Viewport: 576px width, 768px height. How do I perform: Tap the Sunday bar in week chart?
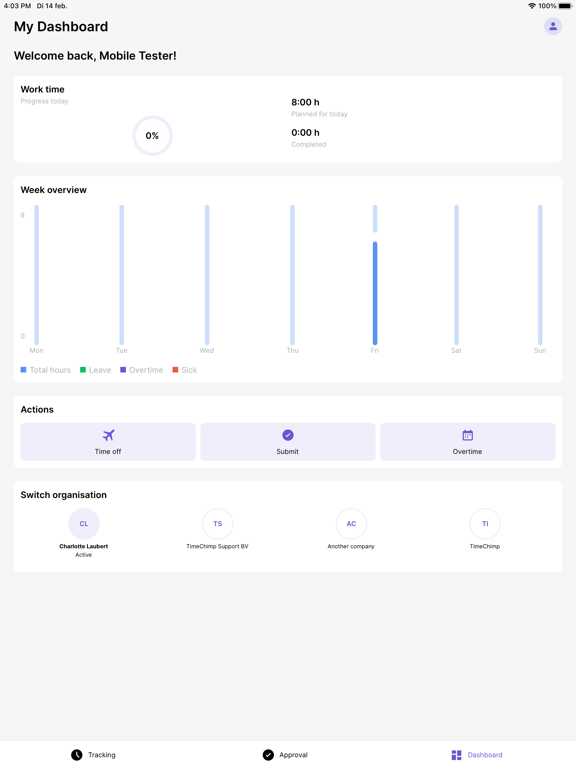[x=540, y=275]
